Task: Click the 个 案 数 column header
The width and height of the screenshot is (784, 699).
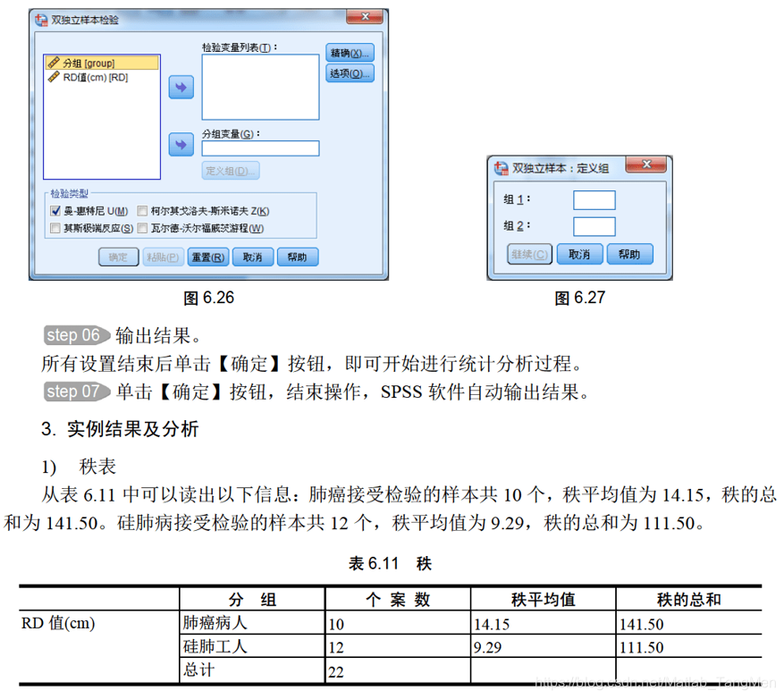Action: (398, 600)
